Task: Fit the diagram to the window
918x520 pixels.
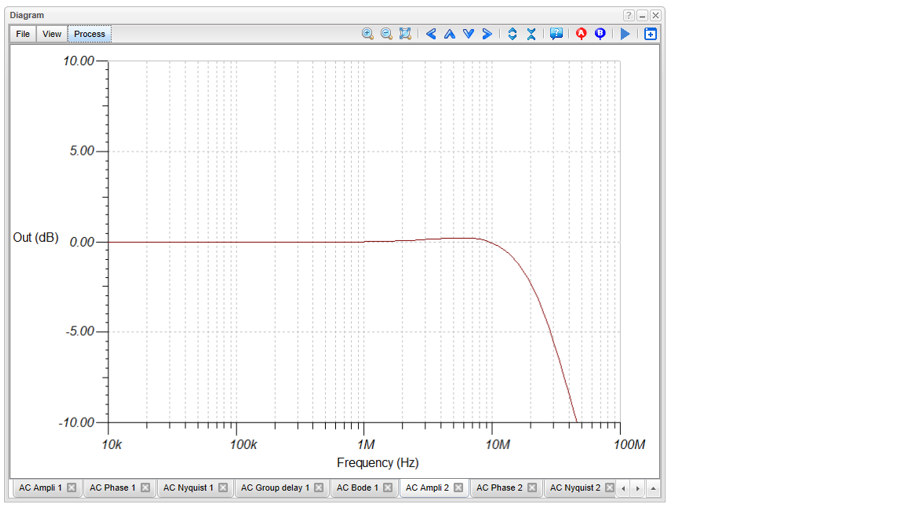Action: (405, 34)
